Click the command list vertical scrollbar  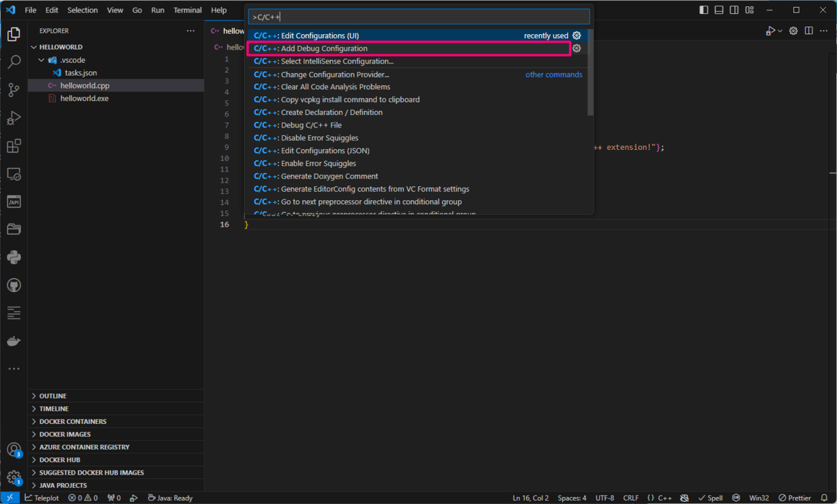[591, 72]
